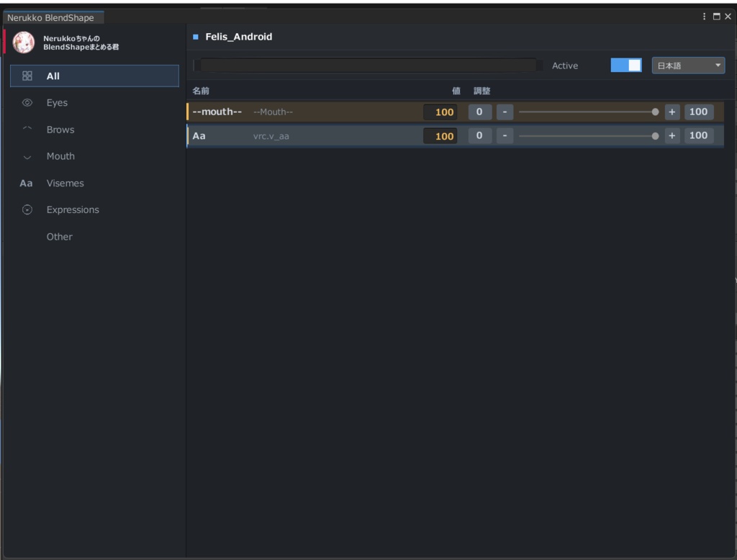Click the 値 column header

coord(456,91)
